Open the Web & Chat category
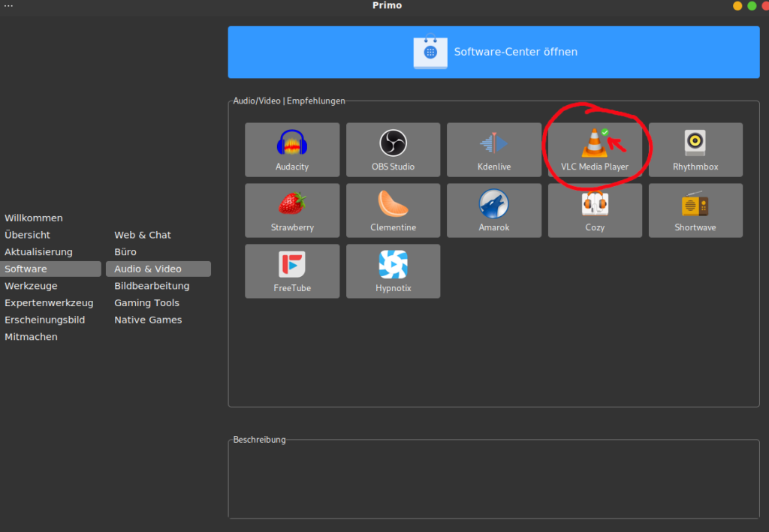Image resolution: width=769 pixels, height=532 pixels. click(x=142, y=235)
